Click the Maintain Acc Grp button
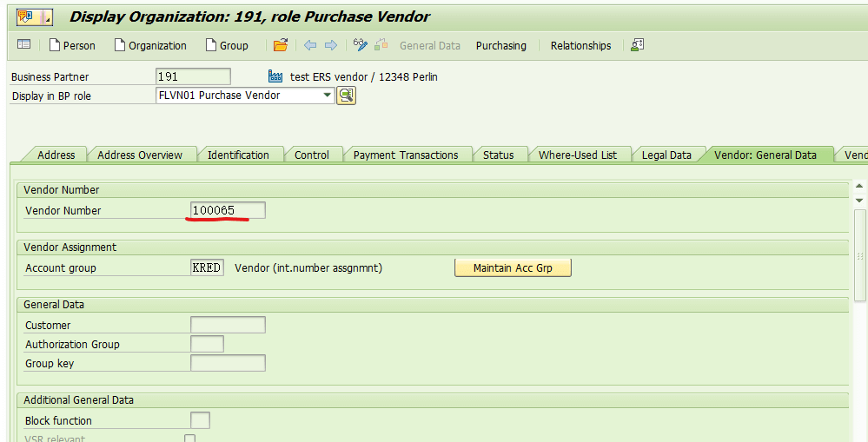868x442 pixels. coord(513,268)
